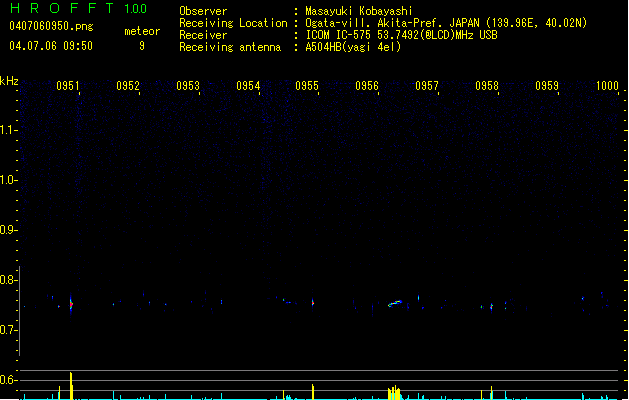Select the 0955 time marker
Image resolution: width=629 pixels, height=400 pixels.
(x=307, y=85)
